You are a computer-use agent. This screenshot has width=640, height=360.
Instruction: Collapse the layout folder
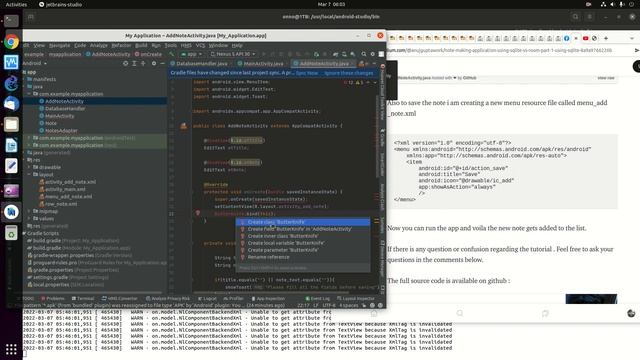point(29,175)
